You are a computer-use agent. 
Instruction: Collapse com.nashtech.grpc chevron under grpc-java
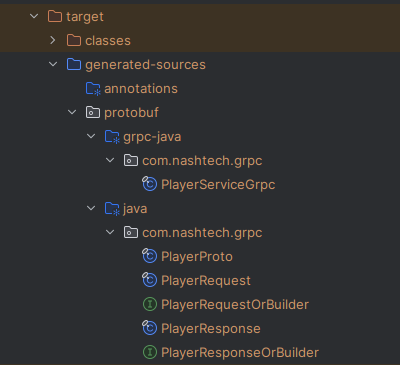110,160
